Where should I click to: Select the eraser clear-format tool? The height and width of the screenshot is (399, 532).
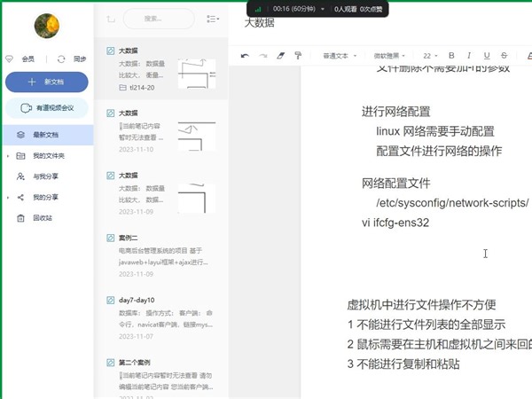[x=280, y=56]
